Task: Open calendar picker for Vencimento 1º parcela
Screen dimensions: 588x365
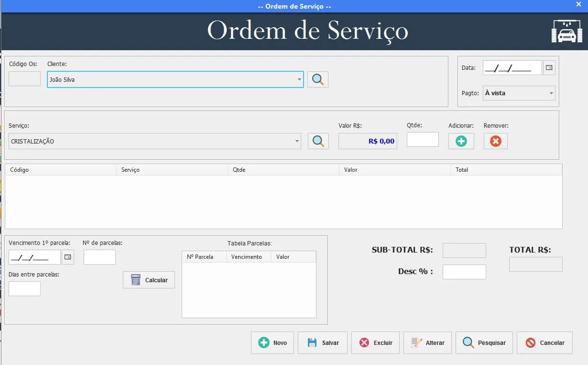Action: point(68,257)
